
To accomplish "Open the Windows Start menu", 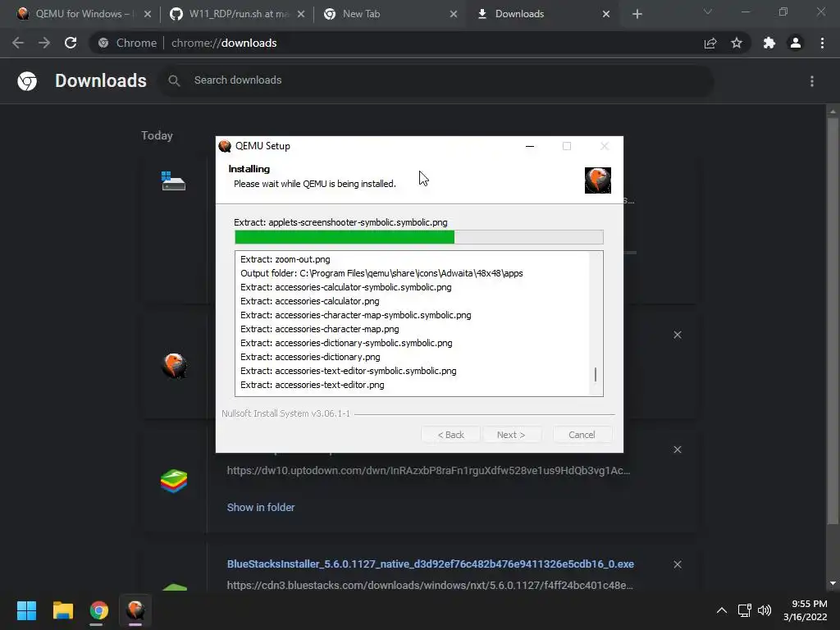I will (x=26, y=610).
